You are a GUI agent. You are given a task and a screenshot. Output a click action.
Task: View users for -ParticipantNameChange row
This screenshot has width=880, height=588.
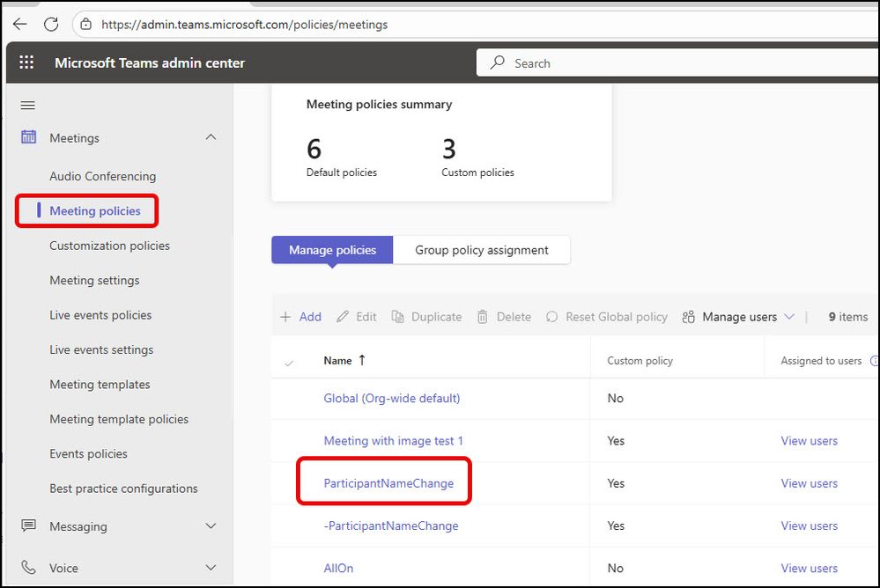pos(809,526)
